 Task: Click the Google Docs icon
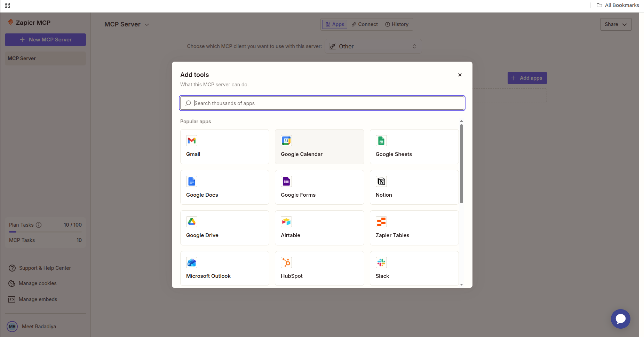(192, 181)
